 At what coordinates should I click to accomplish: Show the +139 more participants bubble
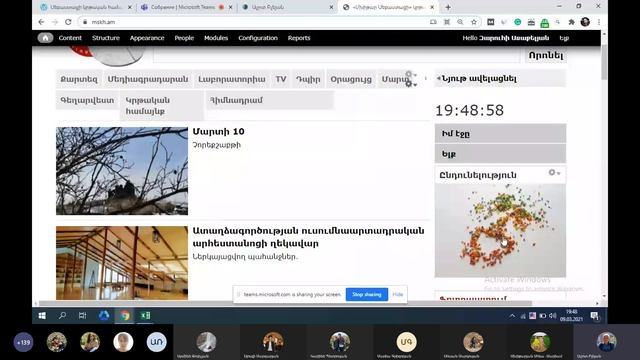[x=23, y=342]
